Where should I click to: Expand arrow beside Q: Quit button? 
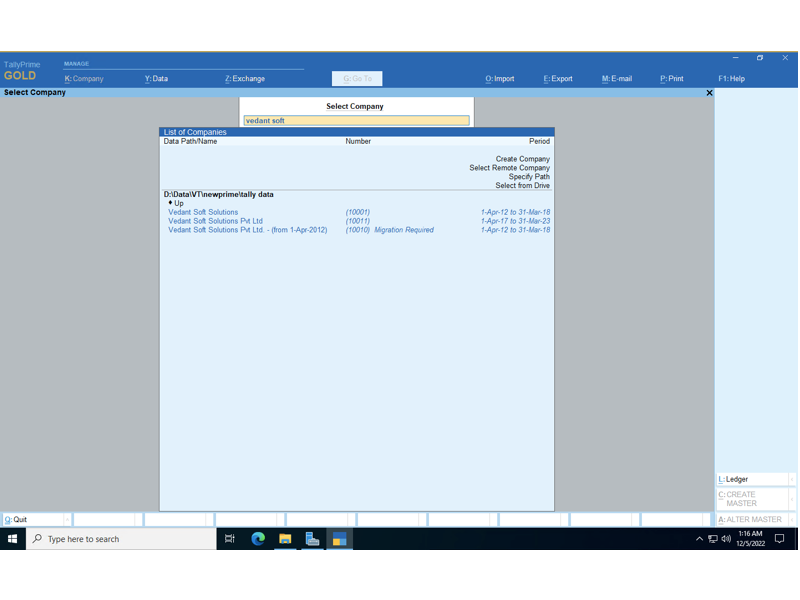coord(67,519)
